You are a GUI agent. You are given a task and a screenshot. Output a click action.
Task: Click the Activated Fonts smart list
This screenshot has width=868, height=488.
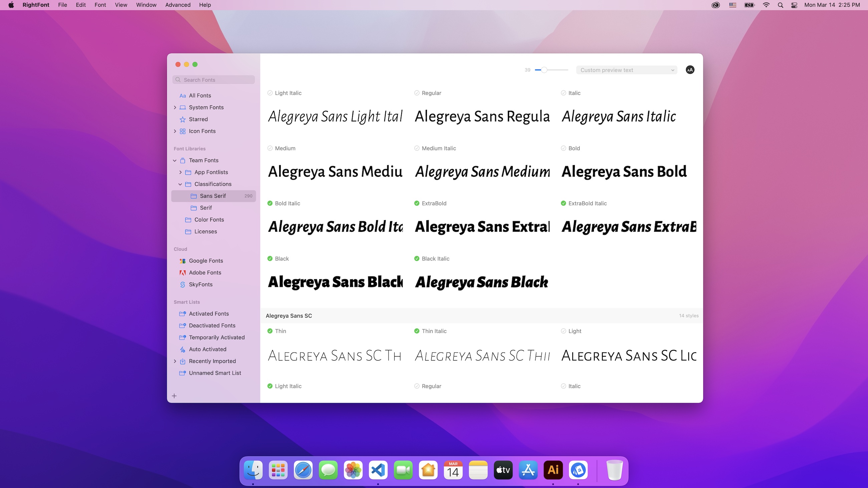point(209,314)
